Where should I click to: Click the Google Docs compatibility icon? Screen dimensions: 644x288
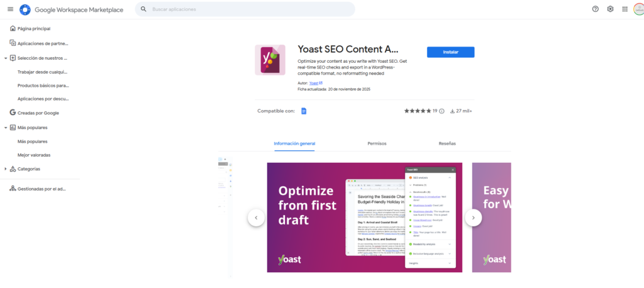pos(304,111)
